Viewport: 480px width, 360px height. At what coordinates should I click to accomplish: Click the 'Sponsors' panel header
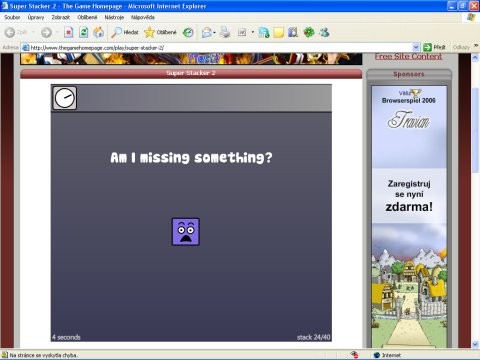[x=409, y=74]
